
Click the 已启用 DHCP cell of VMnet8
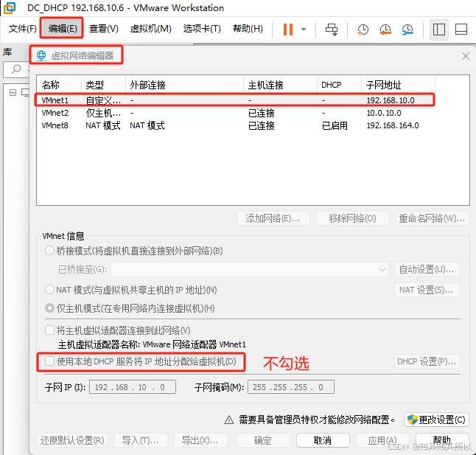coord(335,125)
